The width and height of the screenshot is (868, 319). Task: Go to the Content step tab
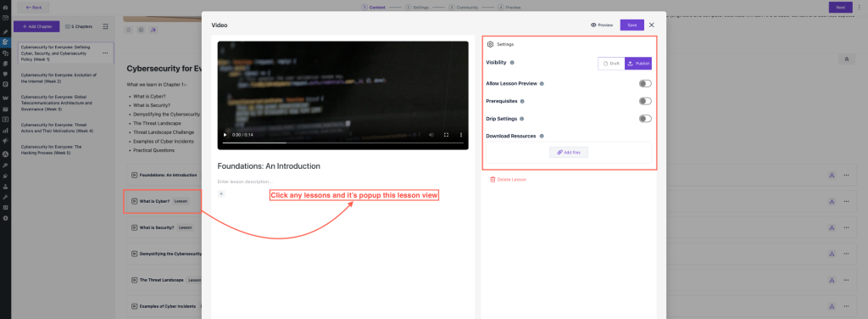(x=374, y=7)
